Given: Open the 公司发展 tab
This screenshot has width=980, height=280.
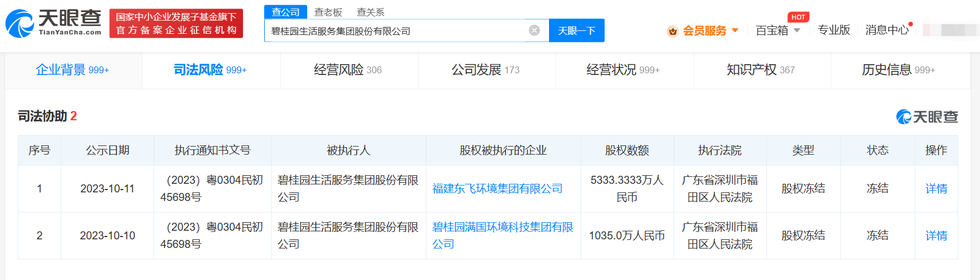Looking at the screenshot, I should 485,70.
